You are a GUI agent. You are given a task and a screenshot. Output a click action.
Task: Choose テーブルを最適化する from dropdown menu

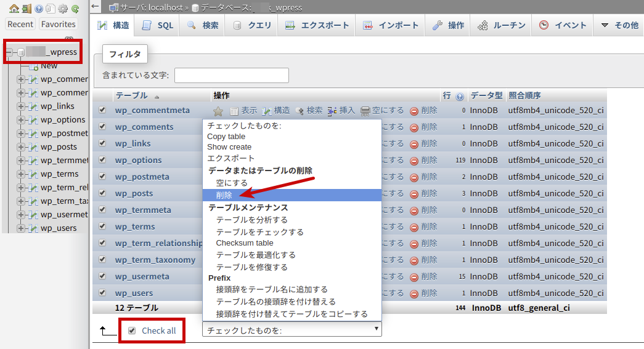[256, 255]
